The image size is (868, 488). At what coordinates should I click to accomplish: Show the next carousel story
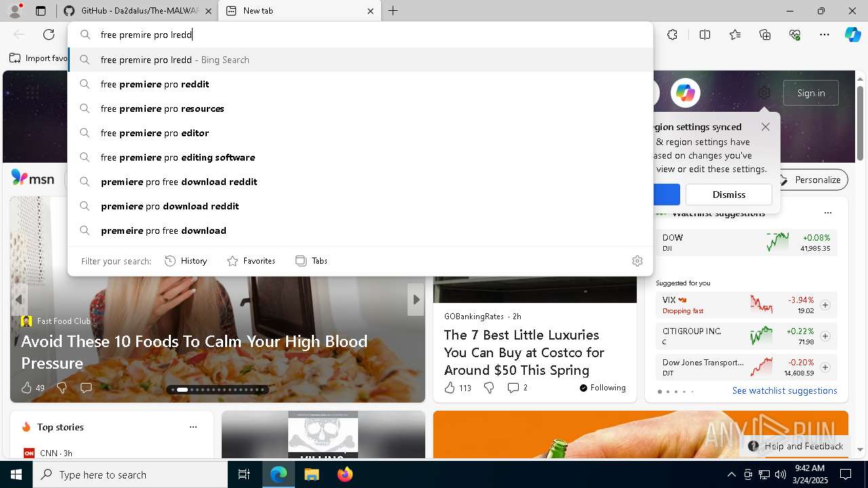(416, 300)
